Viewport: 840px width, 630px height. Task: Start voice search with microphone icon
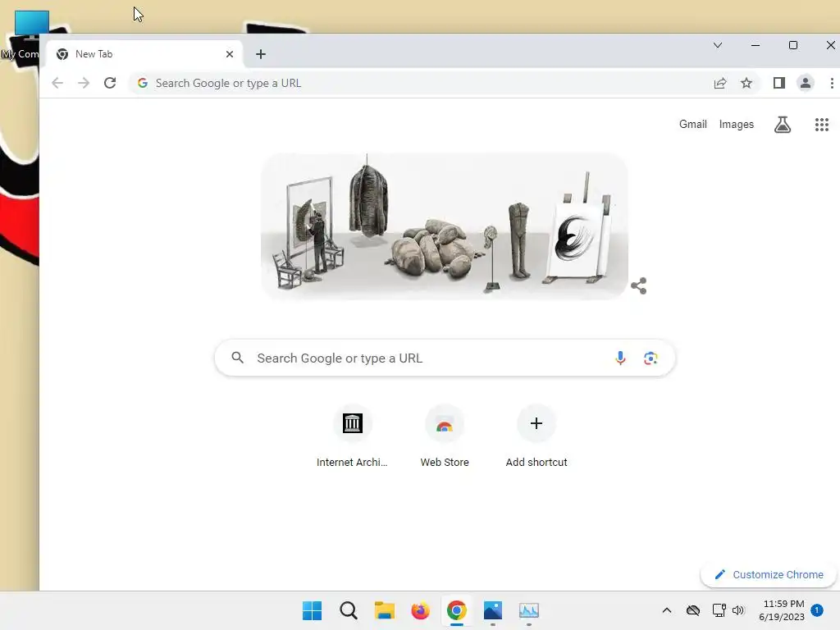620,358
